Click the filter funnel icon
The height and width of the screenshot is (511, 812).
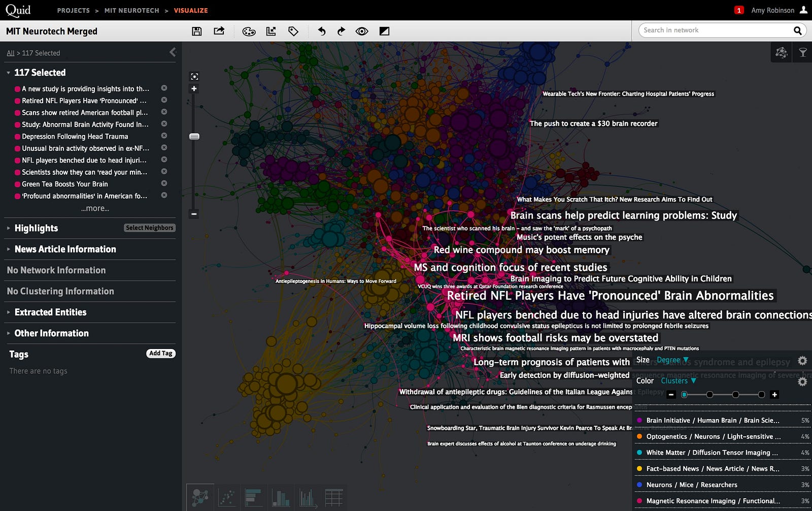click(x=803, y=52)
